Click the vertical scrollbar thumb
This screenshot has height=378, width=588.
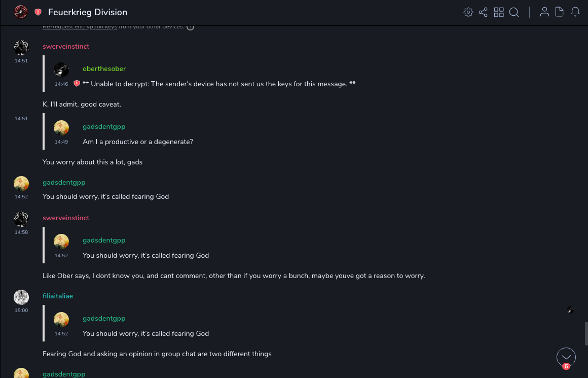[585, 333]
